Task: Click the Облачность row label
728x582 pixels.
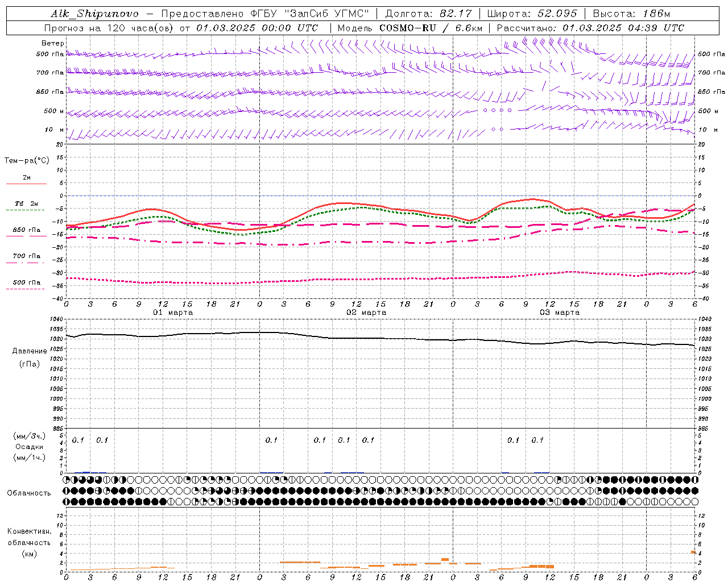Action: point(29,493)
